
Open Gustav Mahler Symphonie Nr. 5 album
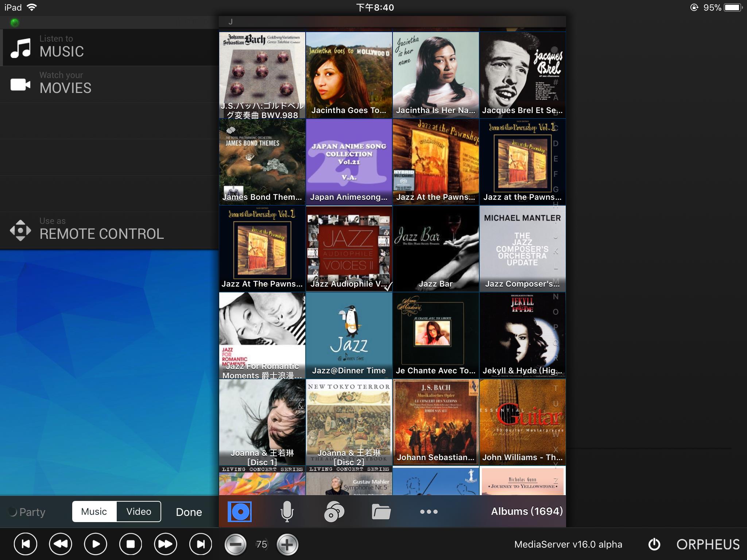point(349,481)
